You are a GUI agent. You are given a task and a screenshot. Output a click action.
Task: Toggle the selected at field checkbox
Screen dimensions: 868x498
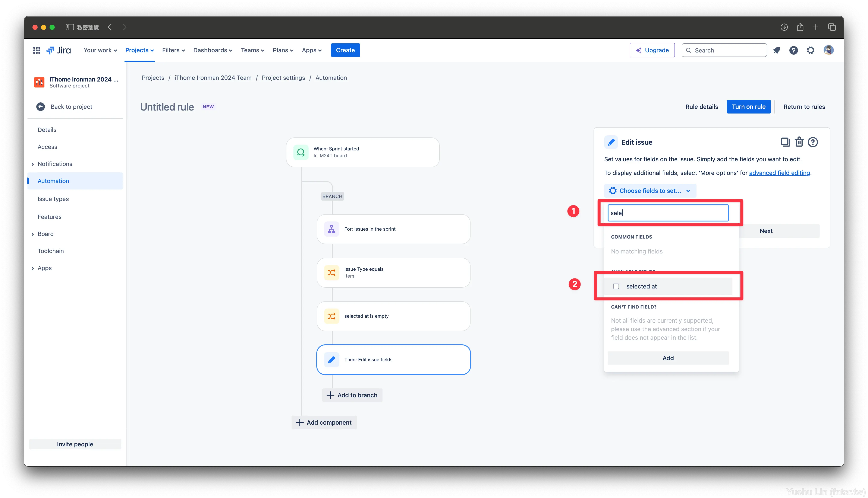point(616,286)
